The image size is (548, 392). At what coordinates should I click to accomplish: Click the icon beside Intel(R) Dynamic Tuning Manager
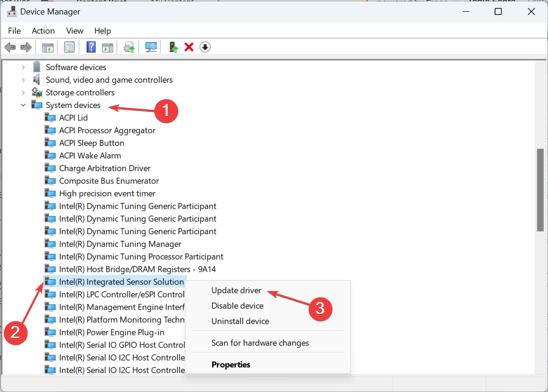click(50, 243)
